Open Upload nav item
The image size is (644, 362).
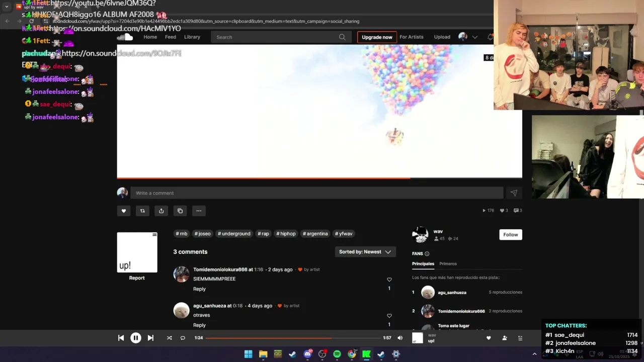(442, 37)
